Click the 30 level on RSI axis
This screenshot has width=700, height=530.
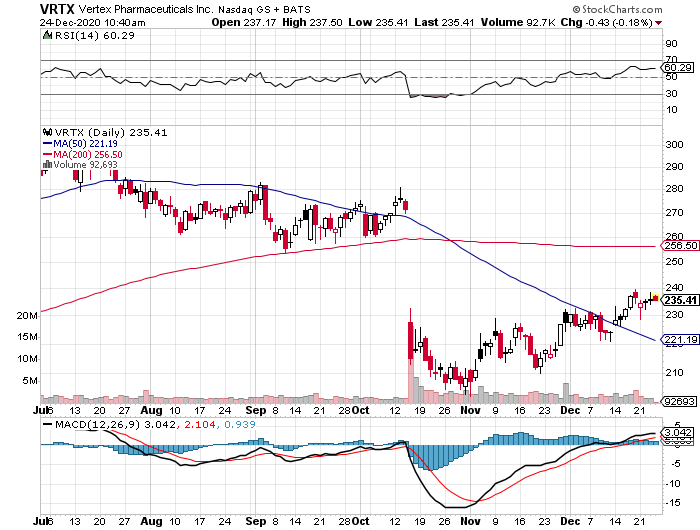[671, 94]
